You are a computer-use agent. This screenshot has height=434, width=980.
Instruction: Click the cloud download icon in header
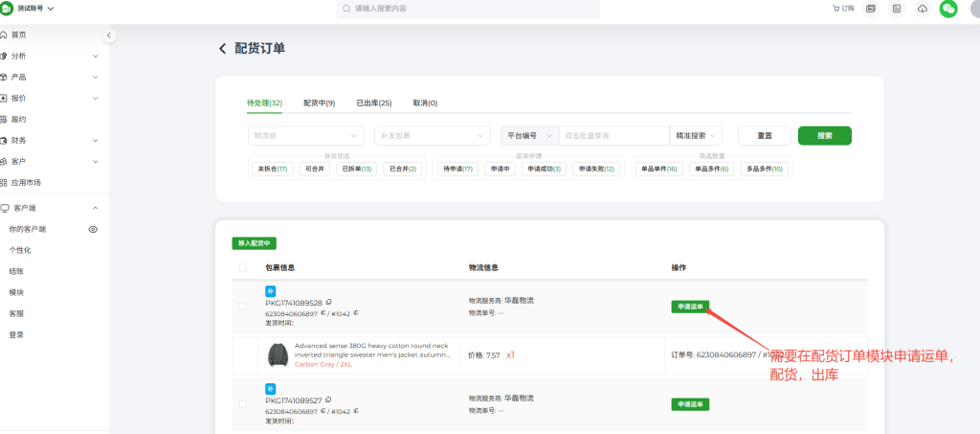[x=922, y=9]
